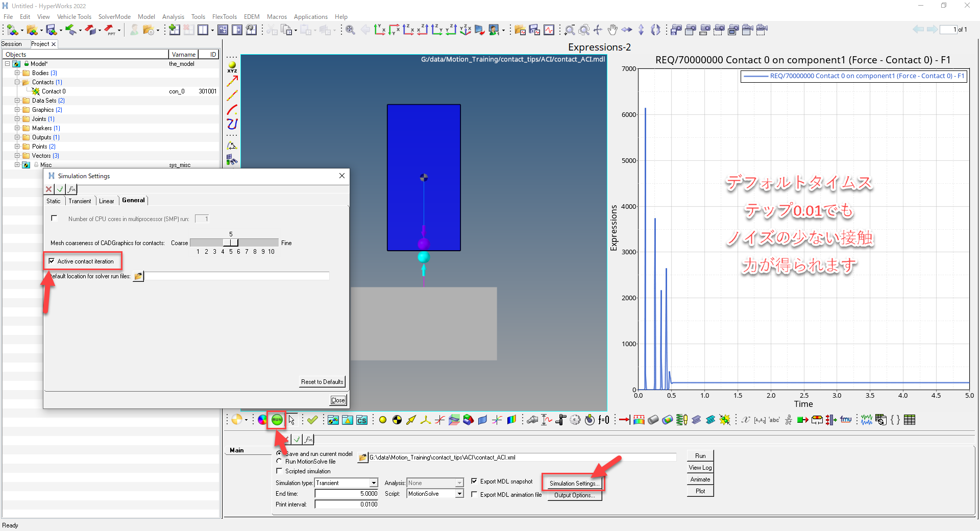Enable Export MDL animation file checkbox
This screenshot has width=980, height=531.
click(x=474, y=494)
